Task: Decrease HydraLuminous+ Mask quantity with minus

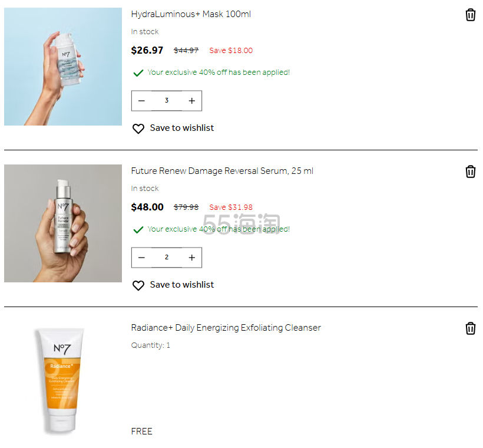Action: click(141, 101)
